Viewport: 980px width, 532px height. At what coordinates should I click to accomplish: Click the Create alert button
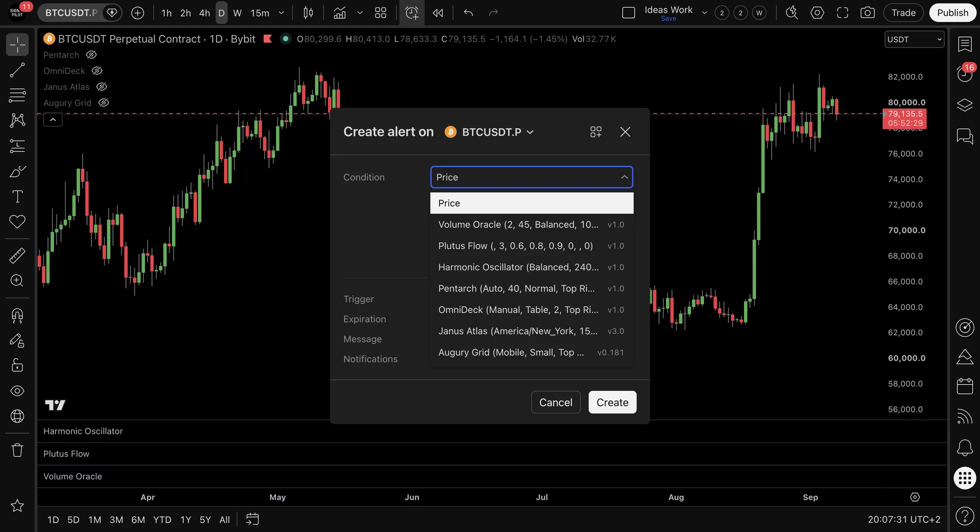(x=612, y=403)
